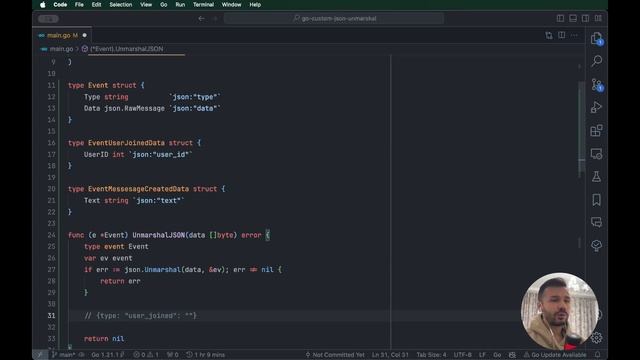Click the comment on line 31

click(140, 316)
